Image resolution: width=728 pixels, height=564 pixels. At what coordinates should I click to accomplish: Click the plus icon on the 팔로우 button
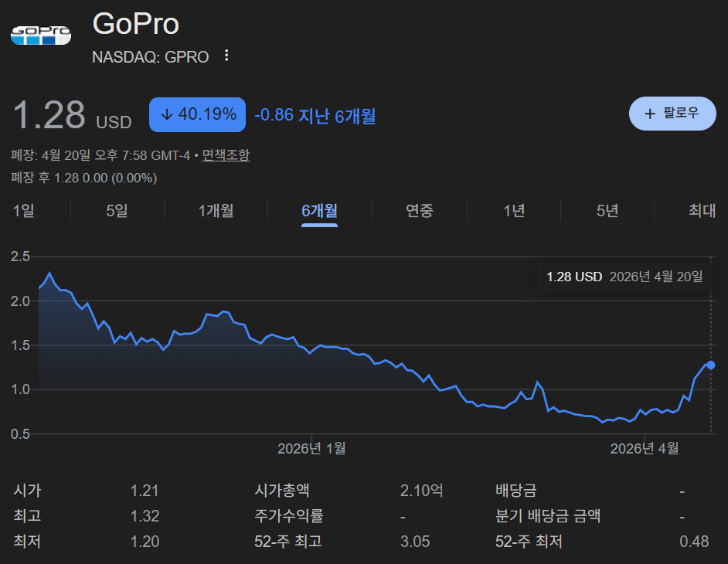click(650, 114)
